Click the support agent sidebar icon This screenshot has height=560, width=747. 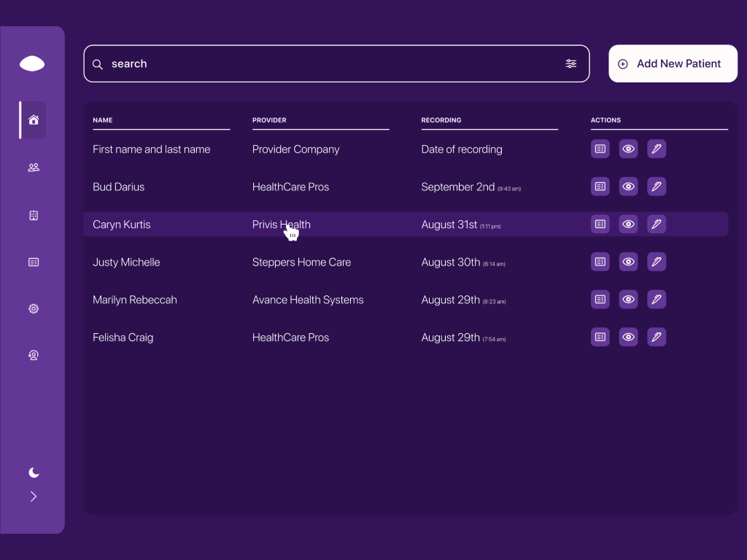pyautogui.click(x=33, y=355)
